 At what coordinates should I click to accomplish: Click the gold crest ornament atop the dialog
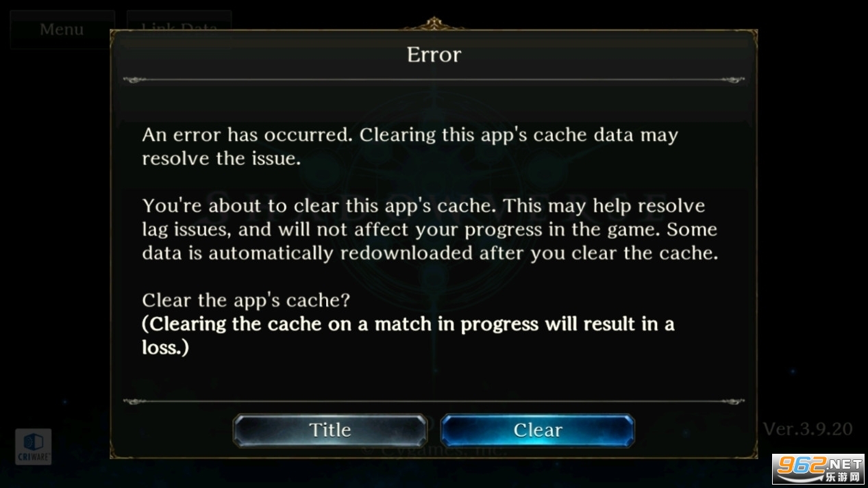(x=434, y=25)
